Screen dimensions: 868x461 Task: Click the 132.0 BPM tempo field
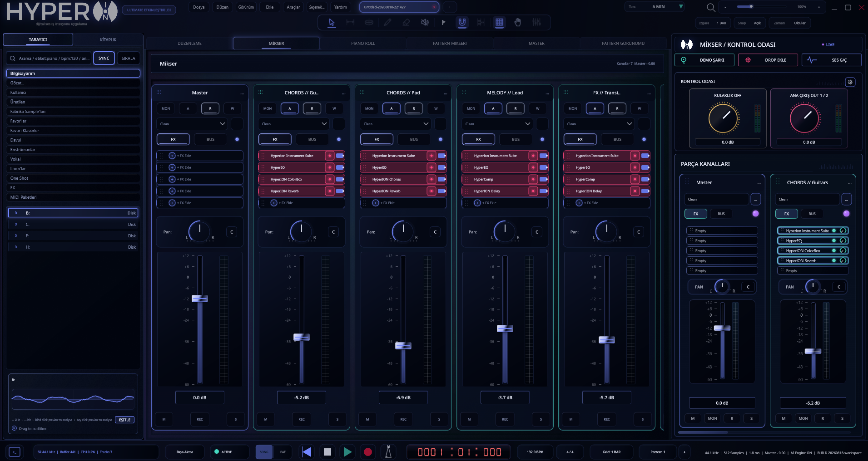536,452
